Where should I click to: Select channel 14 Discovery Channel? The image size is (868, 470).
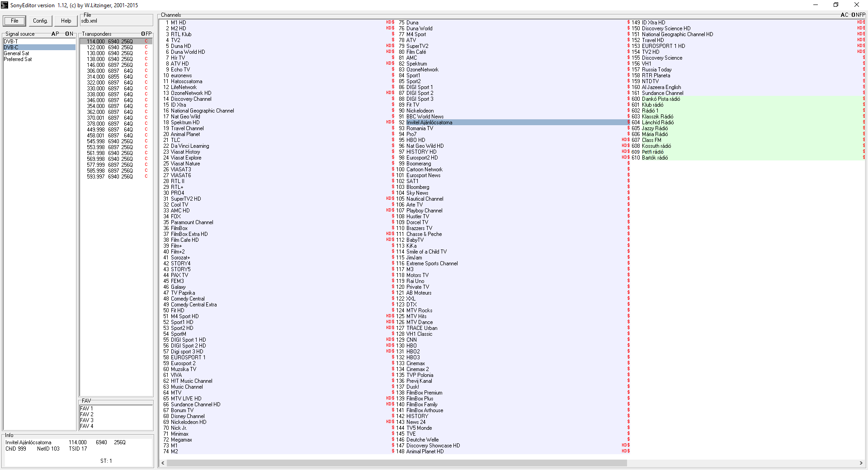[278, 99]
